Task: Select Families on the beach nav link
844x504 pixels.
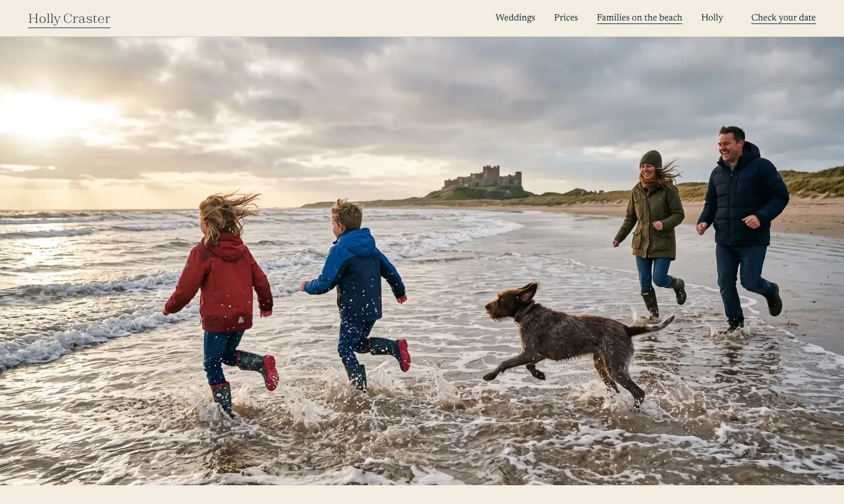Action: 639,18
